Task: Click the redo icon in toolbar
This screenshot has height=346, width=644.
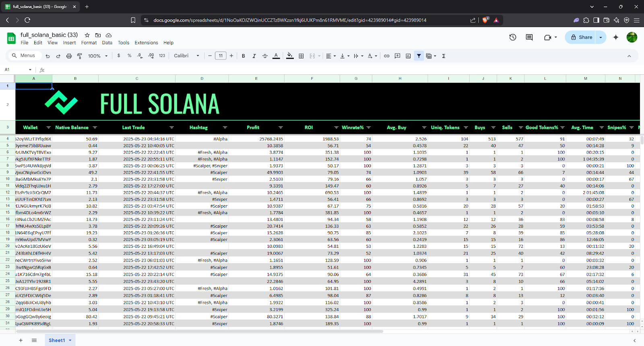Action: point(58,56)
